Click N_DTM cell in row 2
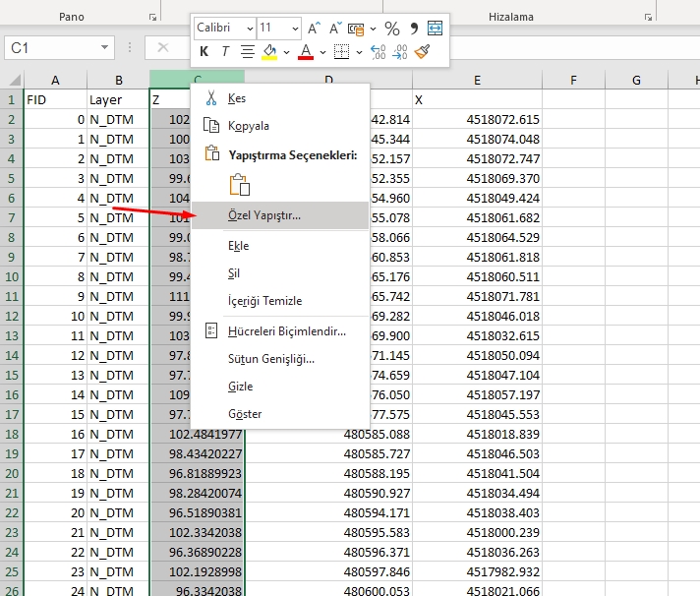This screenshot has width=700, height=596. tap(118, 119)
